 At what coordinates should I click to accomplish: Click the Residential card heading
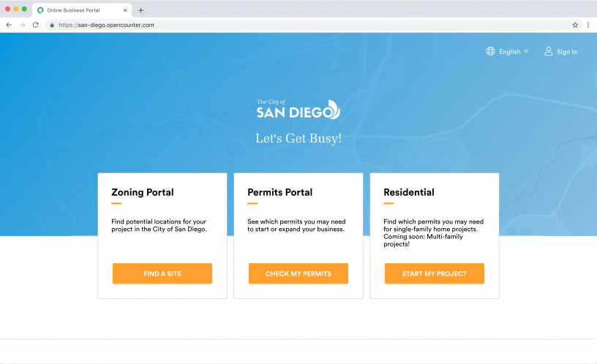[x=409, y=192]
